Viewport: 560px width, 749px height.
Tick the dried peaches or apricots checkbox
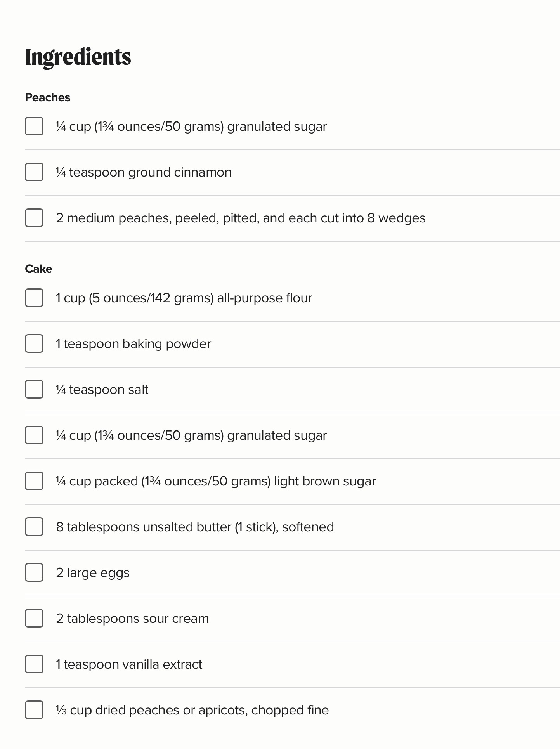[x=34, y=710]
